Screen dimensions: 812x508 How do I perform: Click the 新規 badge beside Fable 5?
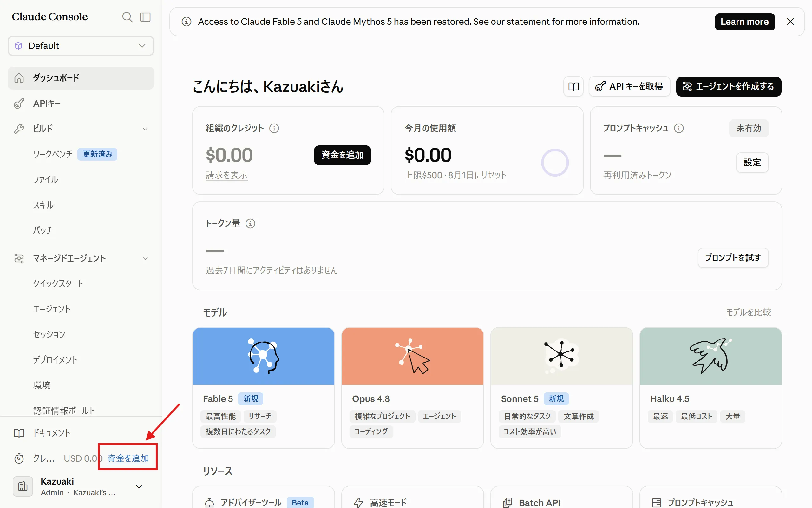[251, 399]
